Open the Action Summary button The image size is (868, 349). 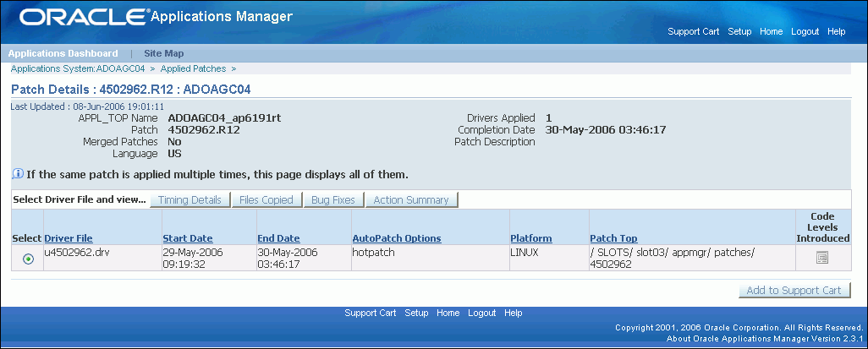pyautogui.click(x=411, y=199)
